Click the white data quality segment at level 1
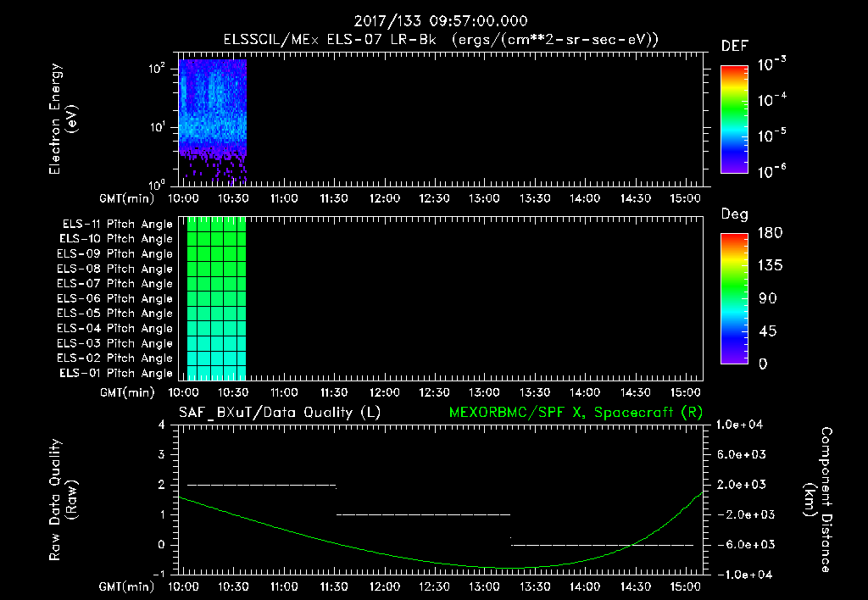 424,514
